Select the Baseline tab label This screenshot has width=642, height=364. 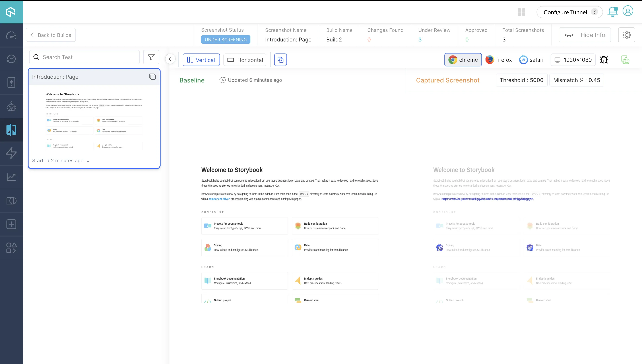click(x=192, y=80)
